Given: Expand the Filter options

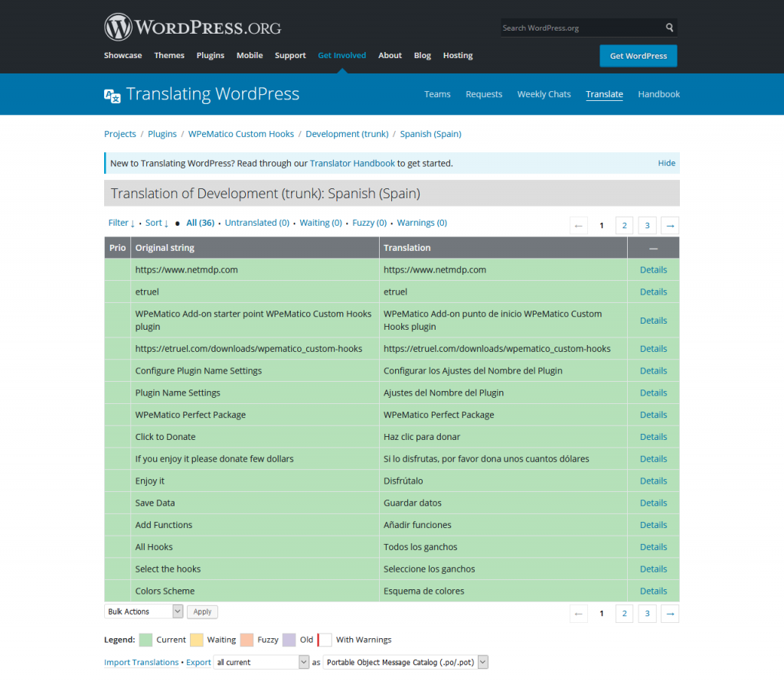Looking at the screenshot, I should [122, 223].
